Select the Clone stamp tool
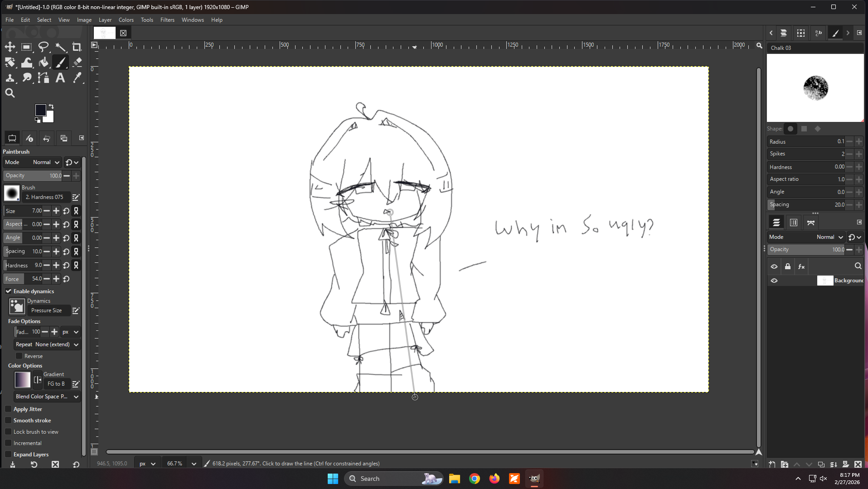The height and width of the screenshot is (489, 868). pos(10,78)
